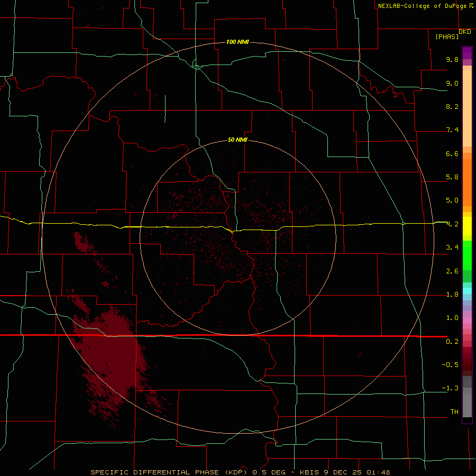Click the 5.0 scale value
Screen dimensions: 476x476
(452, 200)
